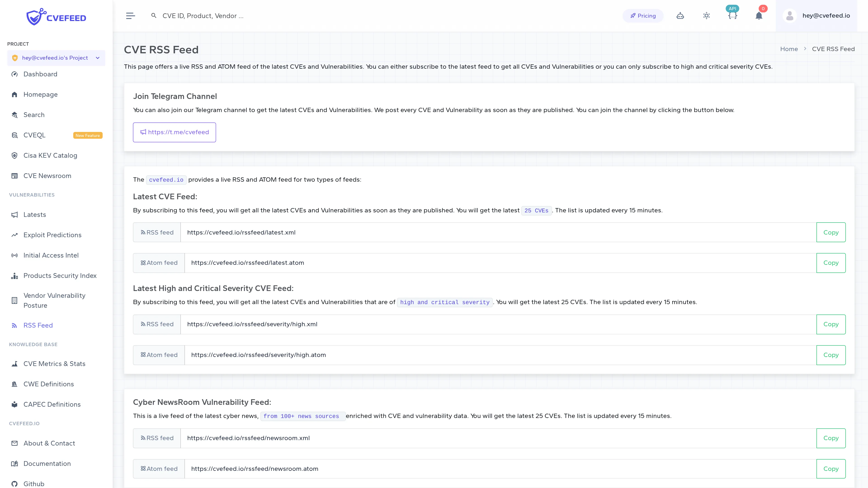This screenshot has width=868, height=488.
Task: Copy the newsroom.xml RSS feed URL
Action: pyautogui.click(x=831, y=438)
